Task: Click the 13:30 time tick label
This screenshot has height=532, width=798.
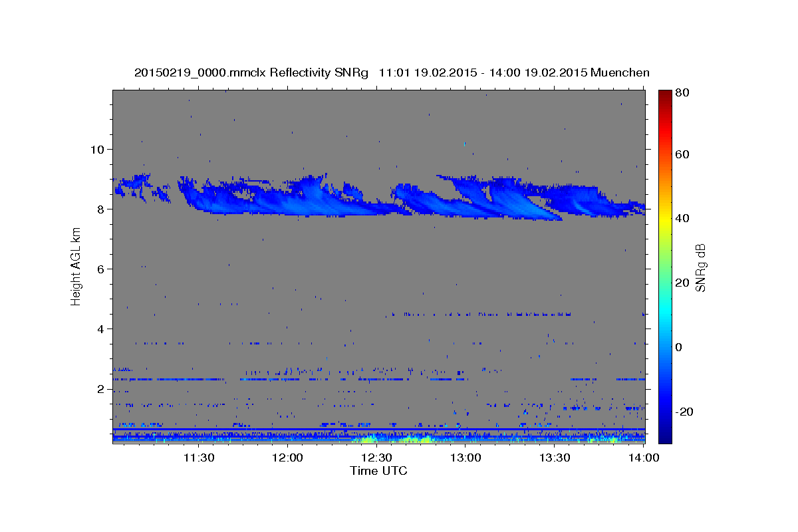Action: (555, 458)
